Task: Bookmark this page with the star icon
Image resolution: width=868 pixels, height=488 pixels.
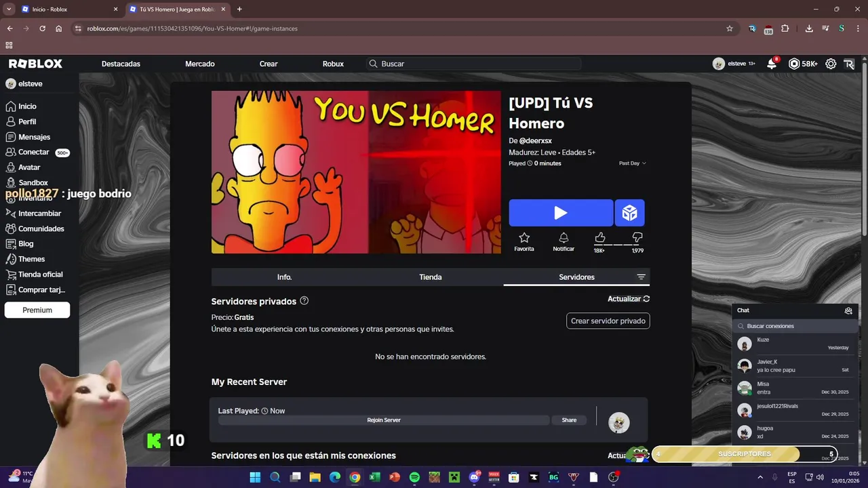Action: 730,28
